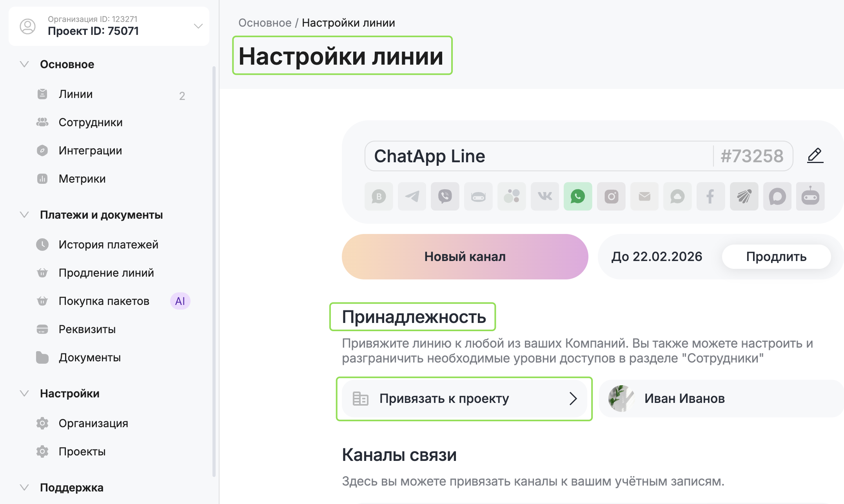The image size is (844, 504).
Task: Click the Facebook channel icon
Action: 711,196
